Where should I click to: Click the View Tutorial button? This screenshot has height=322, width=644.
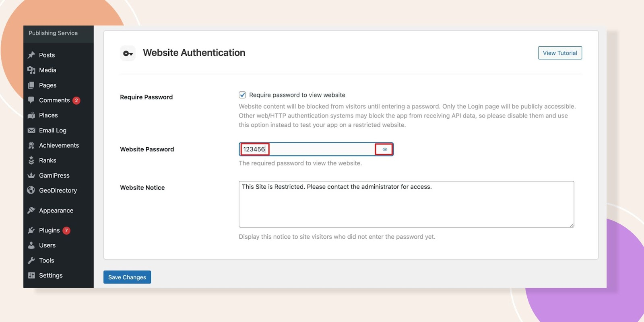tap(560, 53)
